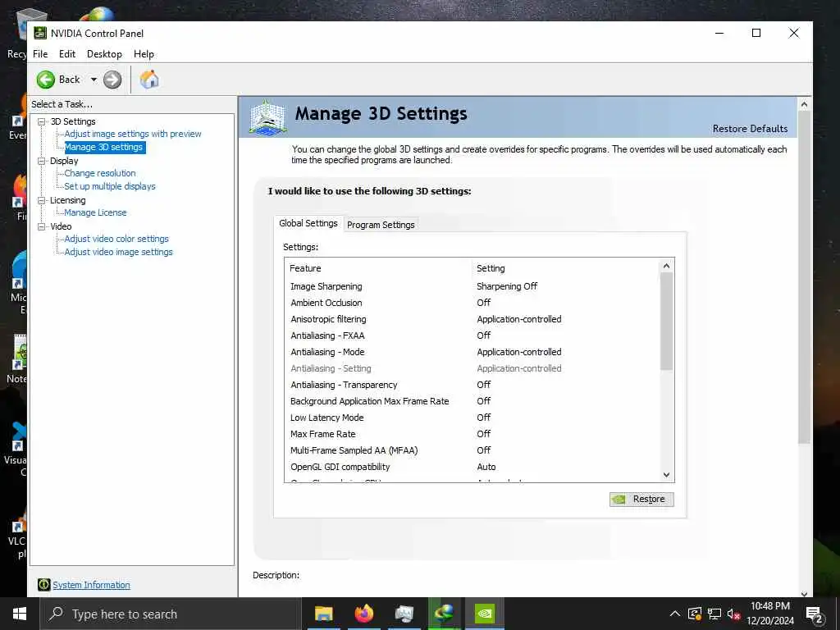840x630 pixels.
Task: Click the Restore button
Action: pyautogui.click(x=641, y=499)
